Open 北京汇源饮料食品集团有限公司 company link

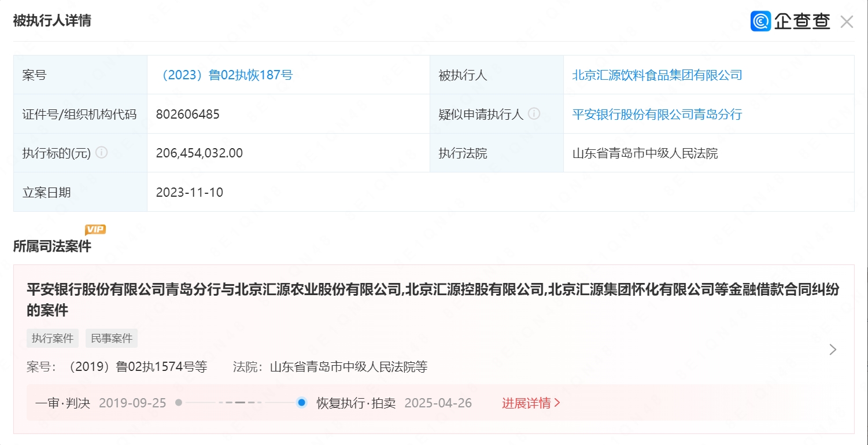click(x=657, y=75)
